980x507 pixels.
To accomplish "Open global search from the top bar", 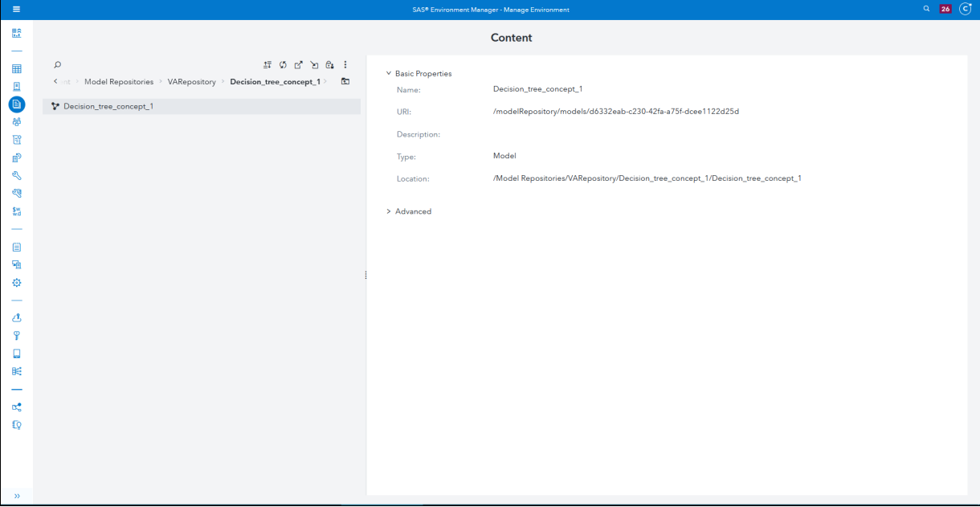I will click(925, 9).
